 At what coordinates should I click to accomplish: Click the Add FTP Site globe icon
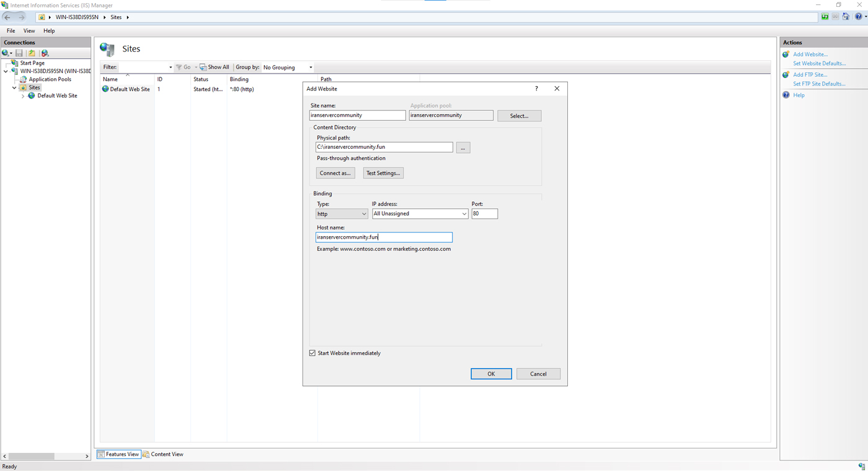[786, 75]
